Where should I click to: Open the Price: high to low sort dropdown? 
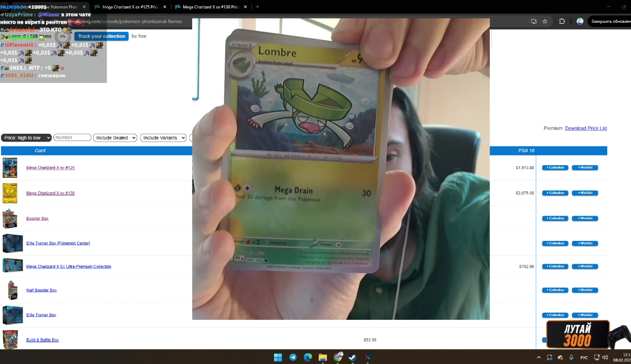point(26,138)
